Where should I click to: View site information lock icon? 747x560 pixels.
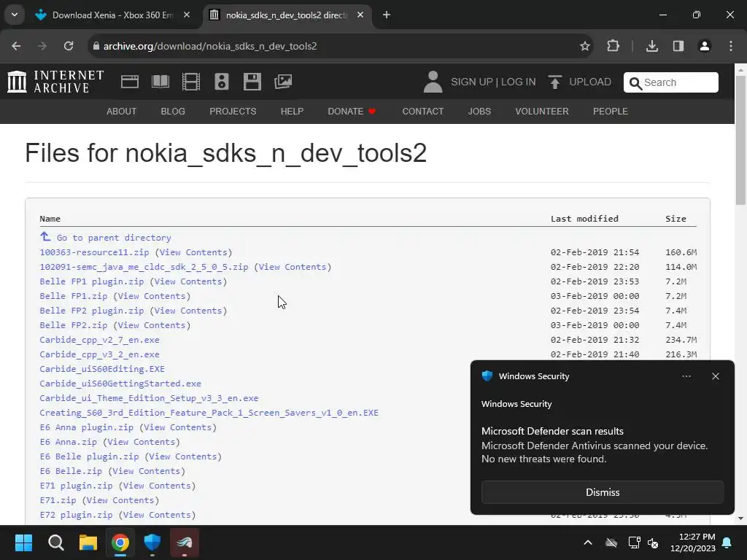point(96,46)
